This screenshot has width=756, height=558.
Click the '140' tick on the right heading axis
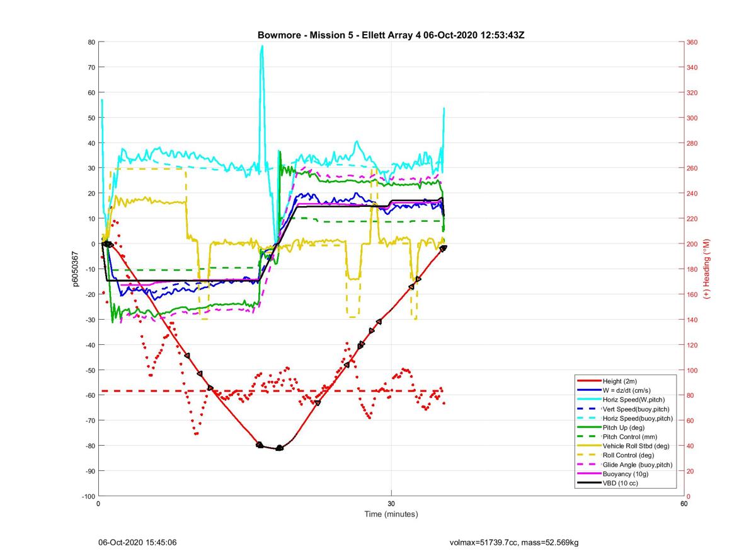click(693, 320)
